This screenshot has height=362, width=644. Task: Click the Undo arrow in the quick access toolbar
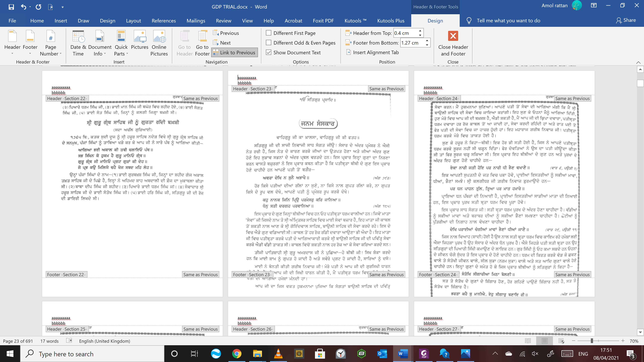(x=23, y=7)
